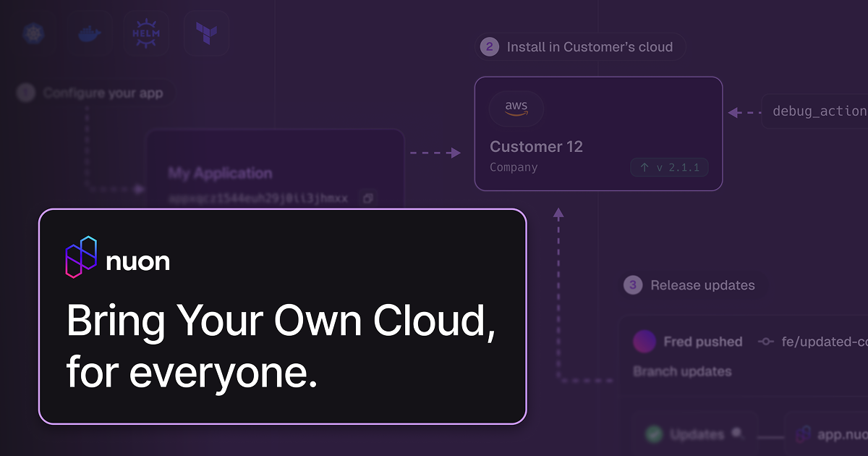Click the green checkmark beside Updates

tap(654, 434)
